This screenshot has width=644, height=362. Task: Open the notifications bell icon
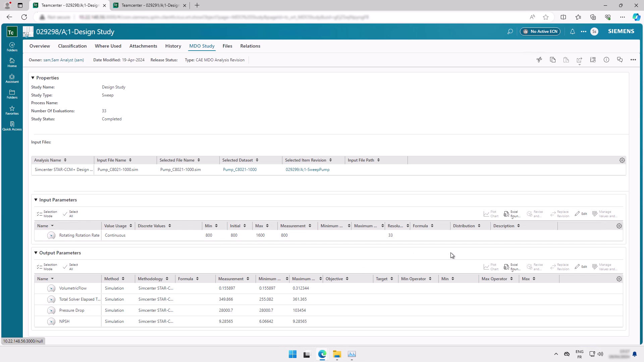[573, 32]
